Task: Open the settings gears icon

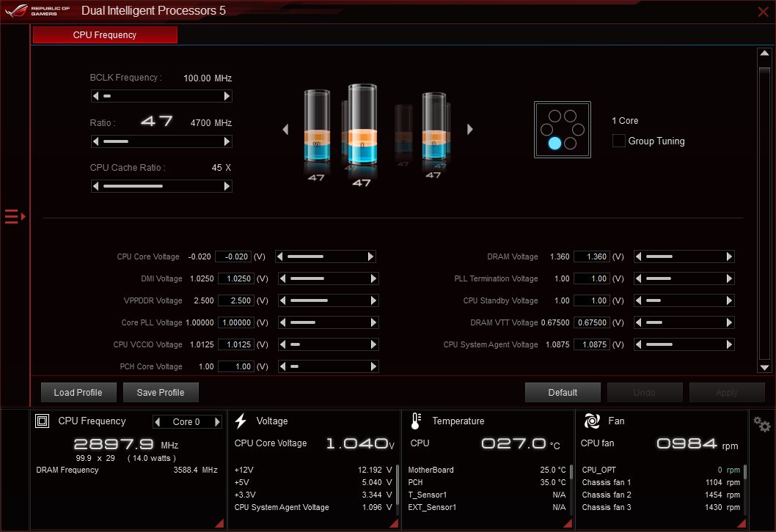Action: pyautogui.click(x=761, y=424)
